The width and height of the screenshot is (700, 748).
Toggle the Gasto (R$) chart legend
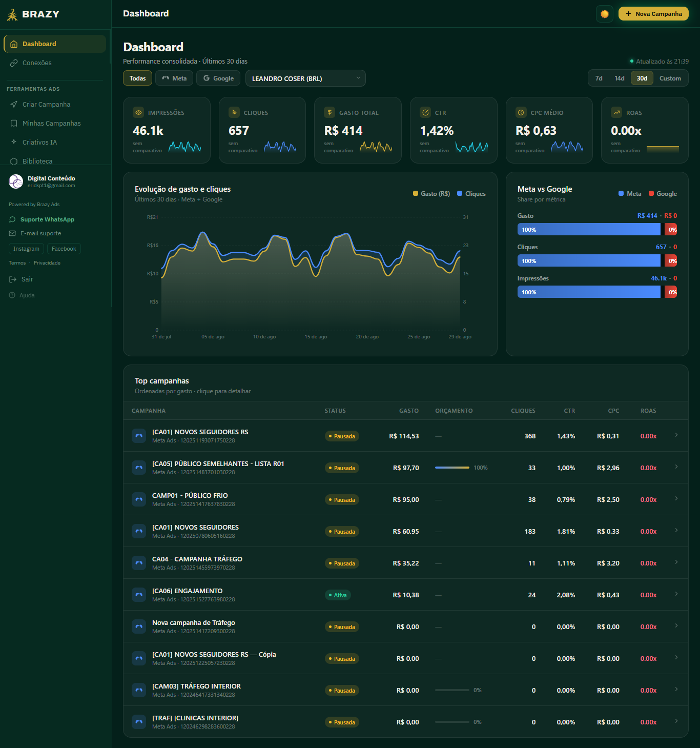[x=431, y=194]
